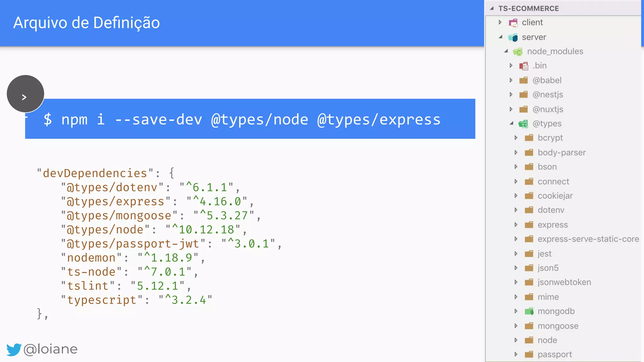Click the passport folder icon
644x362 pixels.
click(529, 354)
